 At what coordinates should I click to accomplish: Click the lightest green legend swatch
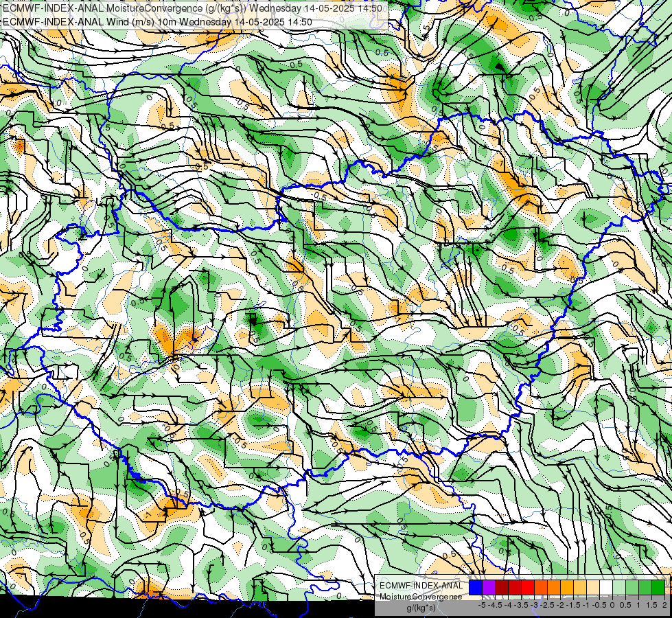[x=619, y=588]
